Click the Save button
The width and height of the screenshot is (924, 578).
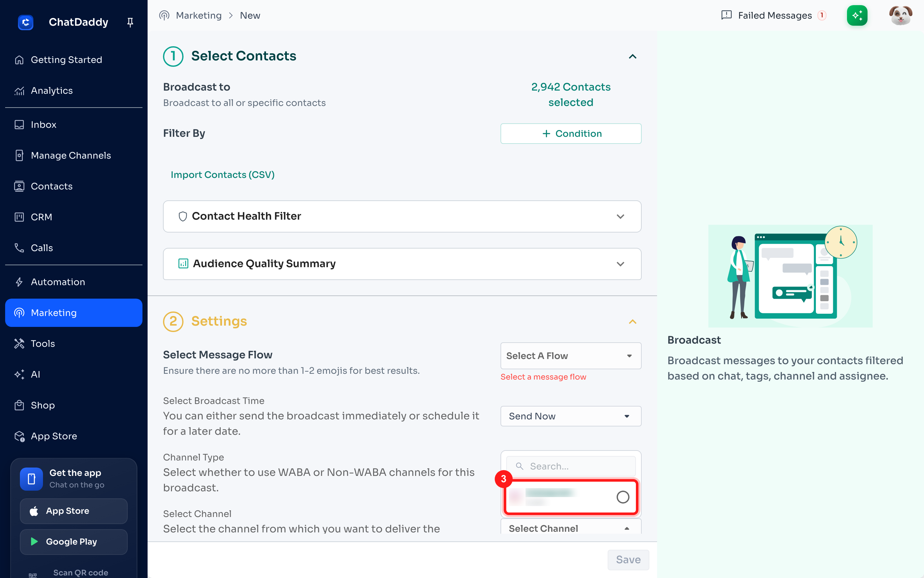point(628,560)
